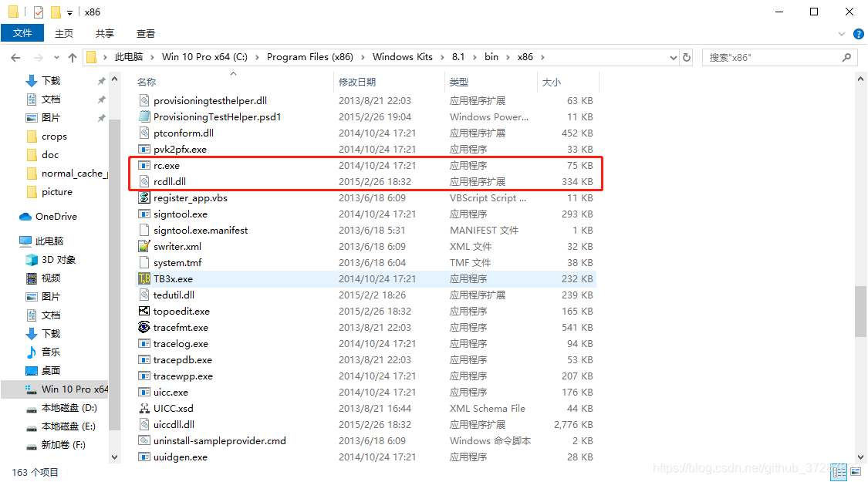This screenshot has height=482, width=868.
Task: Select the ProvisioningTestHelper.psd1 icon
Action: 144,116
